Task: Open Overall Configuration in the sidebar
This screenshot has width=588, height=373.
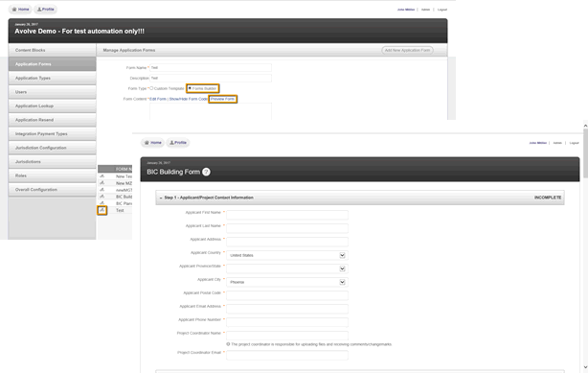Action: click(52, 189)
